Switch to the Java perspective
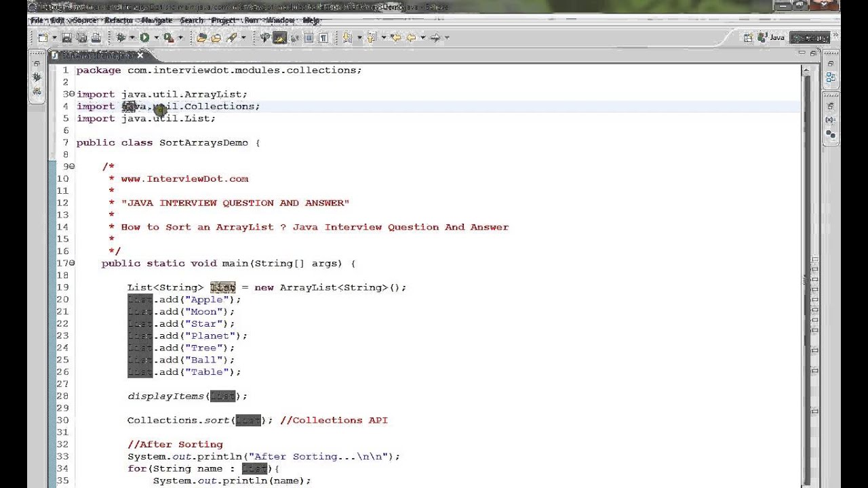 (771, 38)
